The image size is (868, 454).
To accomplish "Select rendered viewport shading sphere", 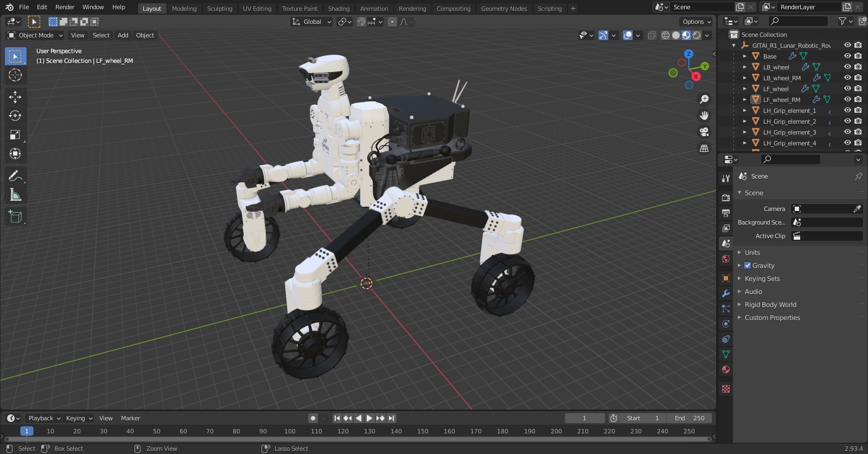I will point(697,35).
